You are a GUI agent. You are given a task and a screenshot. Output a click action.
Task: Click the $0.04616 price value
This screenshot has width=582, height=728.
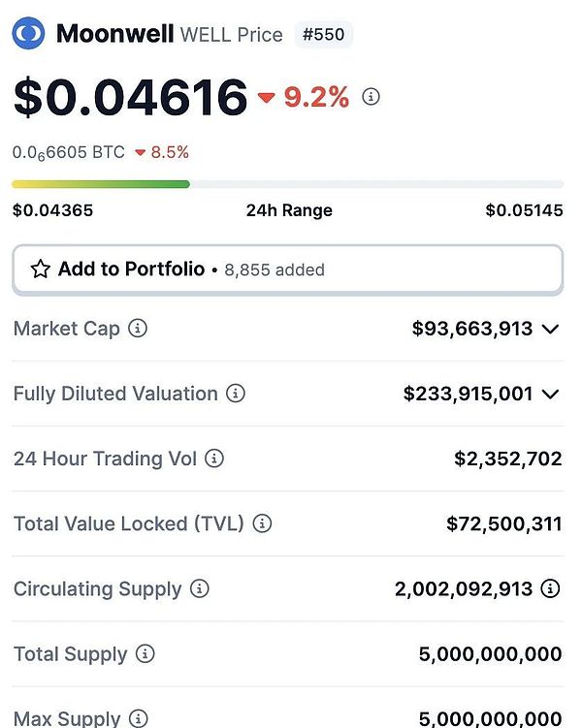coord(130,97)
